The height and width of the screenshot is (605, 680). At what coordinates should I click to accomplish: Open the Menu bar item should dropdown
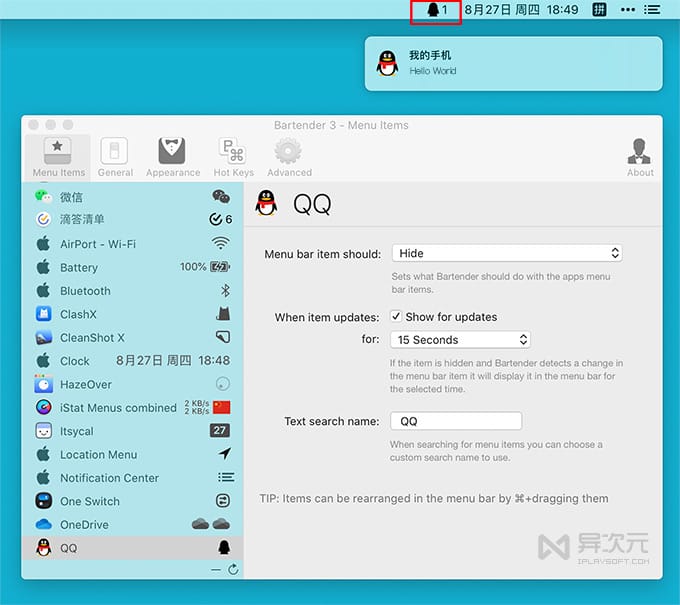[507, 253]
